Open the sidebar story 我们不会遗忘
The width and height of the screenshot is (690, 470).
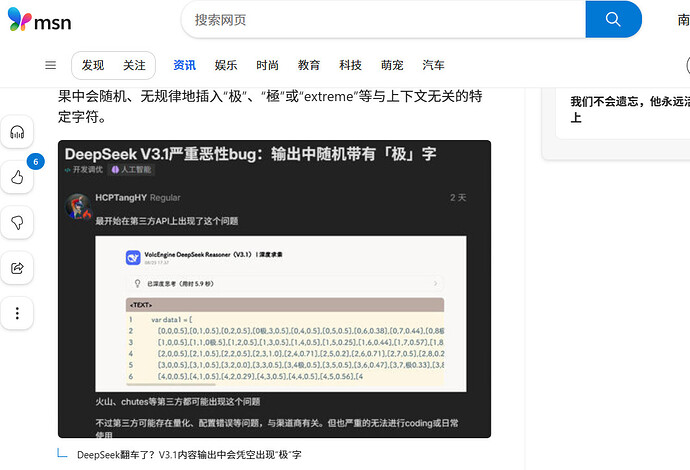tap(630, 110)
